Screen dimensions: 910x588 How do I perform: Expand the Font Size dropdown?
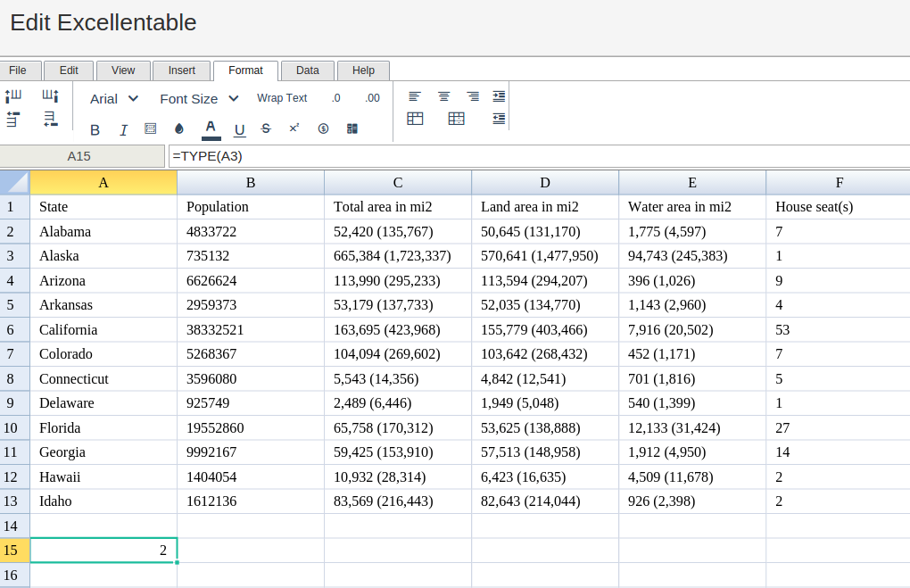point(200,98)
